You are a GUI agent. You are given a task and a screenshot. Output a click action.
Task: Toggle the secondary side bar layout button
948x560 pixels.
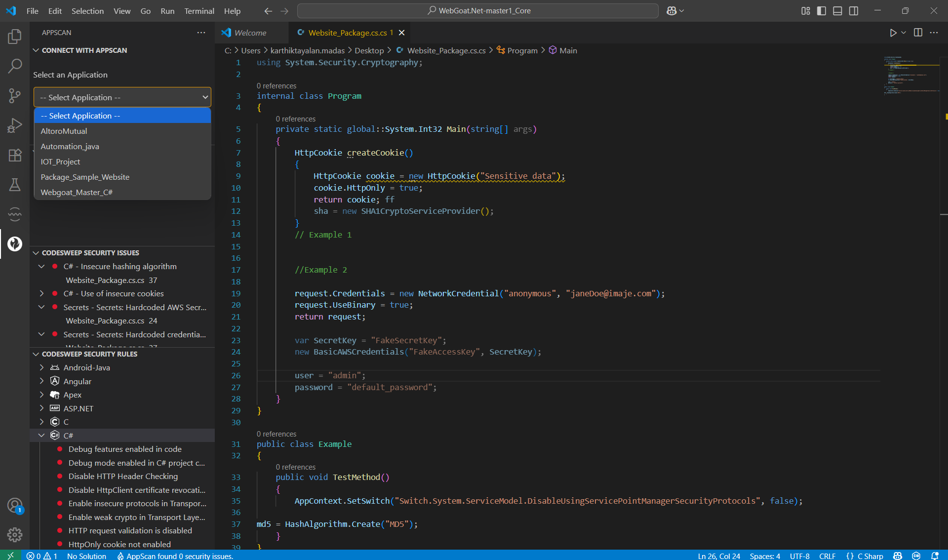click(x=854, y=11)
